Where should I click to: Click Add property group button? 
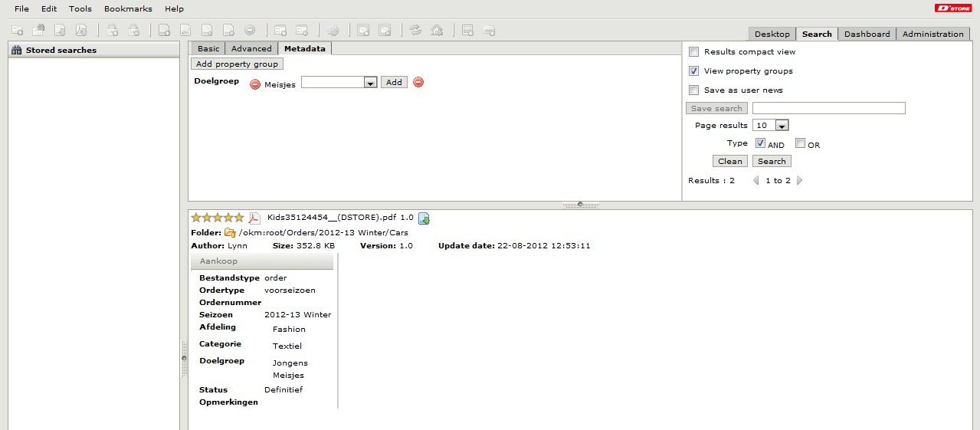237,64
